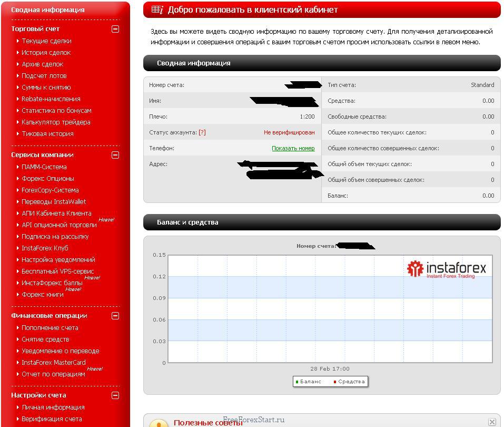Collapse the Финансовые операции section

click(x=115, y=316)
